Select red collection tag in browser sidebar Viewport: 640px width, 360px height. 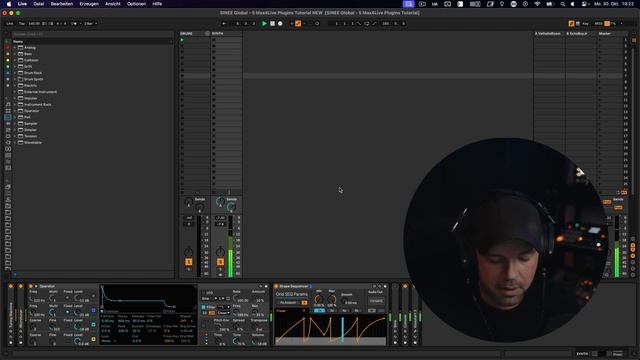tap(8, 48)
